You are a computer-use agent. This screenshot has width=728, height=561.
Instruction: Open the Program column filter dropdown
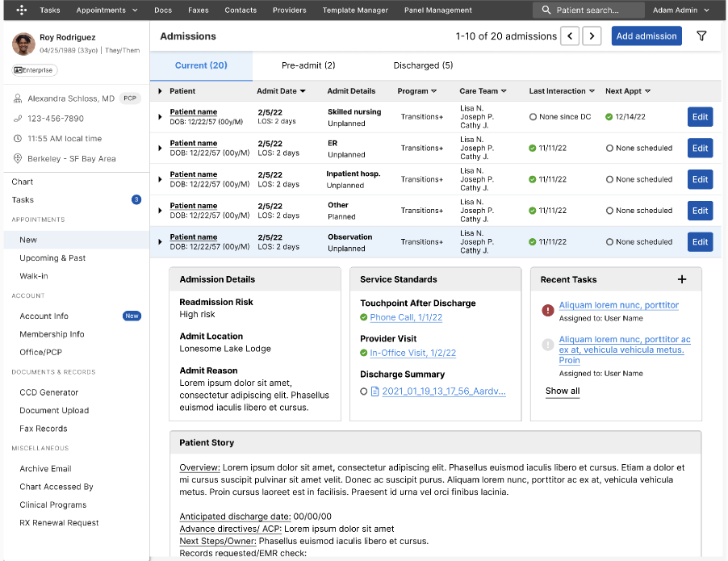click(x=434, y=91)
